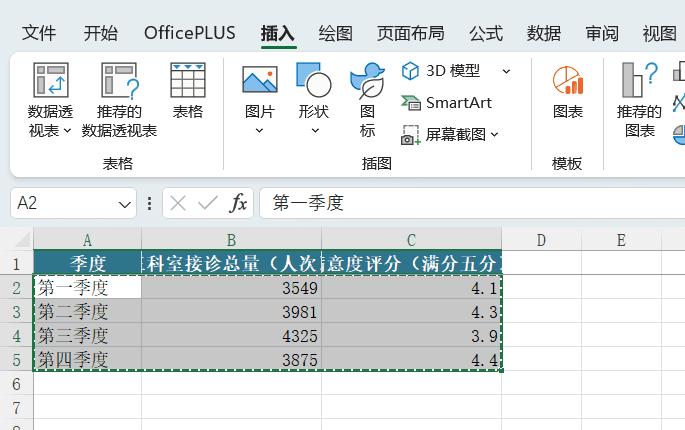Click the 科室接诊总量 header cell
Screen dimensions: 685x430
point(232,263)
